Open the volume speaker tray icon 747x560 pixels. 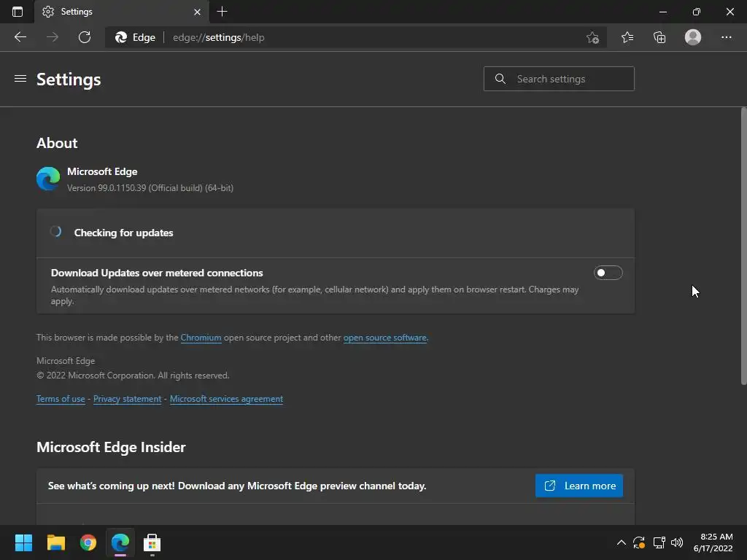(x=677, y=542)
